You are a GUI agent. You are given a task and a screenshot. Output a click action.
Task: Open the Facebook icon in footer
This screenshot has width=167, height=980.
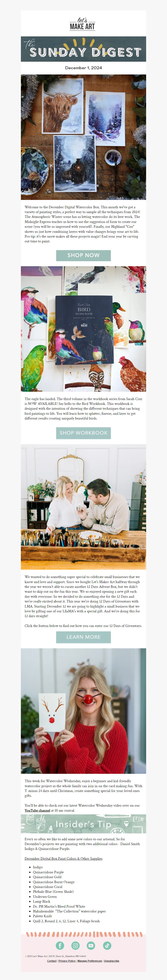pyautogui.click(x=60, y=945)
